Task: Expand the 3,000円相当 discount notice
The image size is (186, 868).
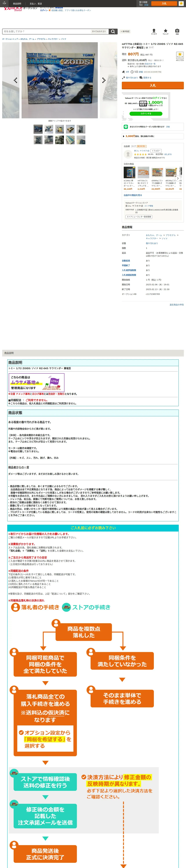Action: [153, 136]
